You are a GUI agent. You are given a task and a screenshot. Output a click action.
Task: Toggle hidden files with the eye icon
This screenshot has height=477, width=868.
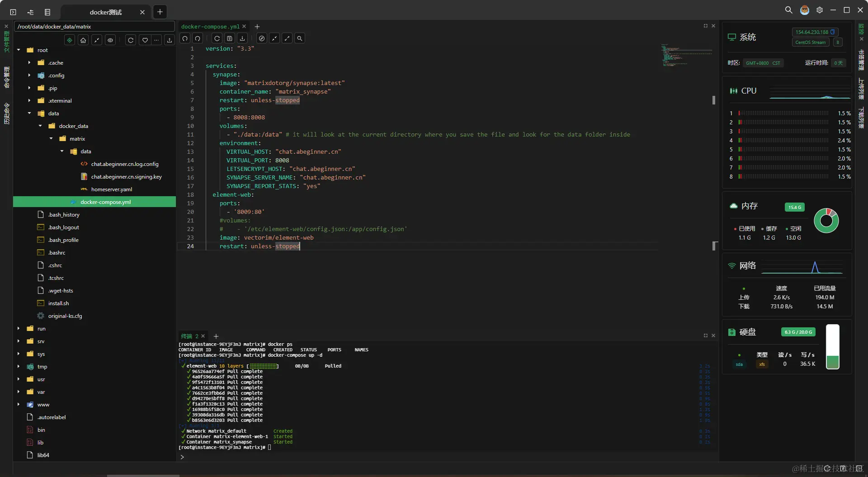point(110,40)
